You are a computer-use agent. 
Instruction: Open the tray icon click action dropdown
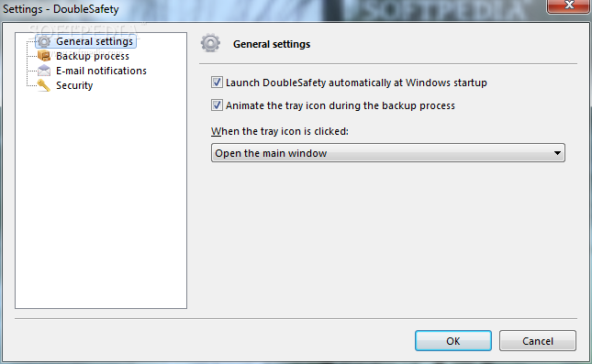click(x=387, y=153)
